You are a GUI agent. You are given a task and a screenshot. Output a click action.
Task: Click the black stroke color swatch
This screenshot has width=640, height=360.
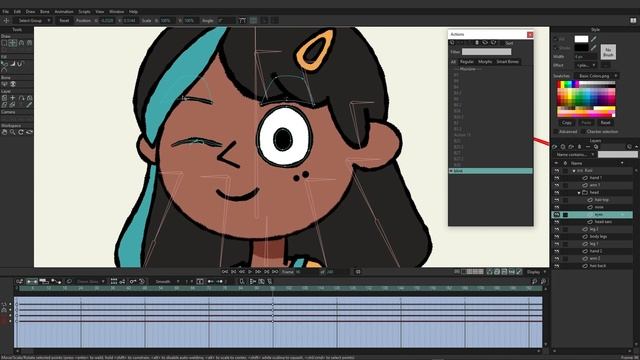pyautogui.click(x=581, y=48)
